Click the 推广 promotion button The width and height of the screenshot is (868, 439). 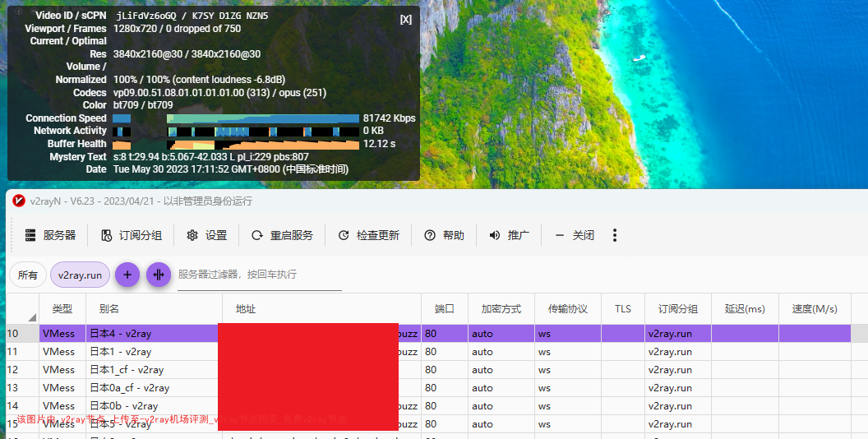tap(510, 235)
